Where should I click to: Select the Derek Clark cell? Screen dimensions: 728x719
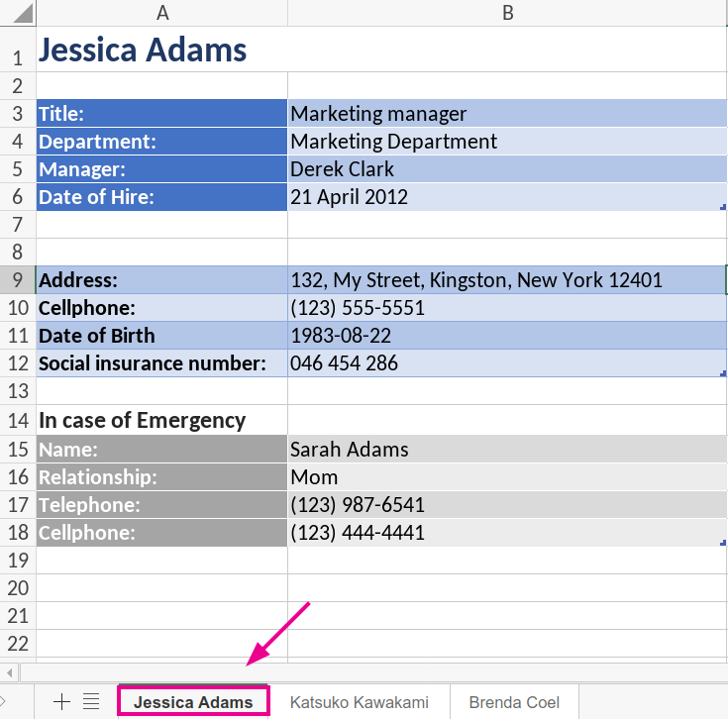[507, 169]
